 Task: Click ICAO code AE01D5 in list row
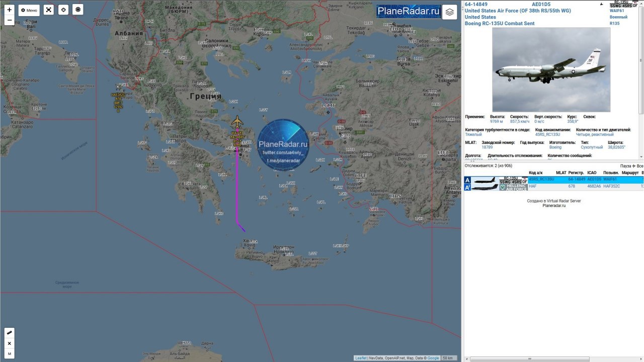click(594, 179)
